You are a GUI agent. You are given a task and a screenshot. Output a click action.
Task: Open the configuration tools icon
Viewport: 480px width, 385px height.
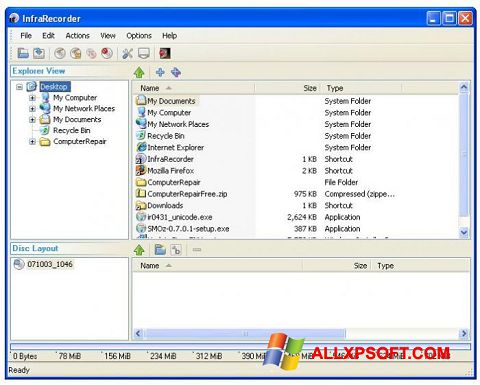127,53
